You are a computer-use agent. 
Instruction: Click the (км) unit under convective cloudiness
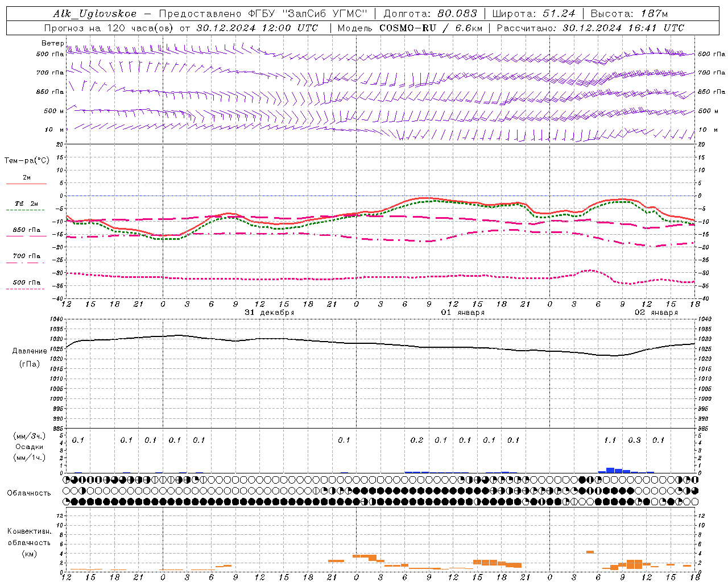pos(29,554)
